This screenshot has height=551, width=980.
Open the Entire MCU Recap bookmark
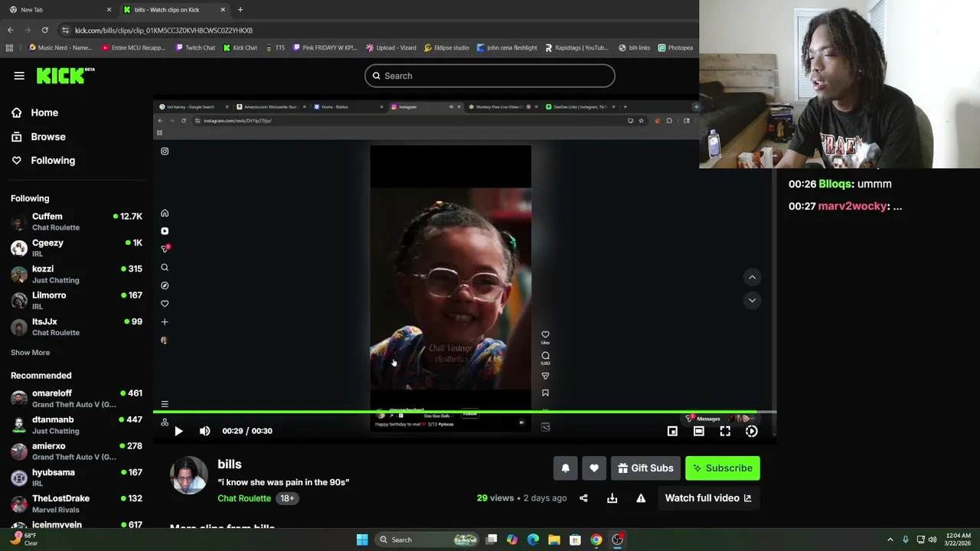click(133, 47)
